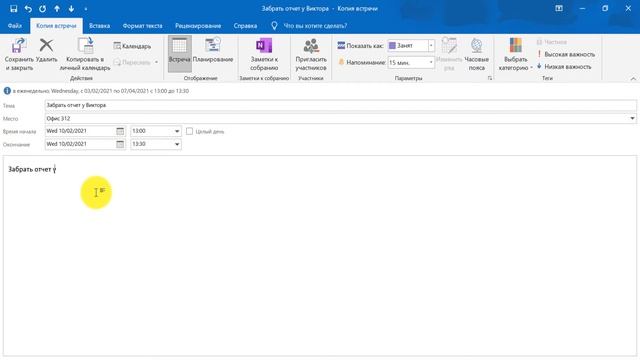Select the Копия встречи tab

(x=56, y=26)
